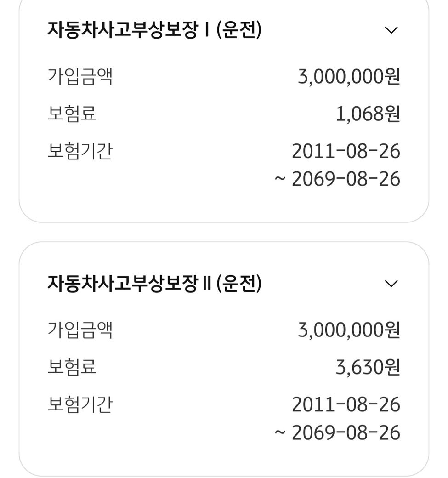Select 3,000,000원 amount in coverage I card

pos(349,76)
